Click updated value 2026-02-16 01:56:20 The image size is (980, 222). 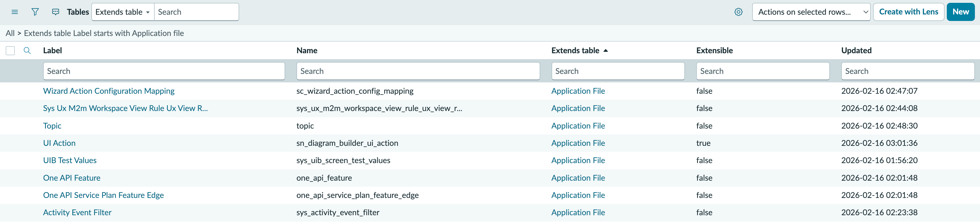879,161
